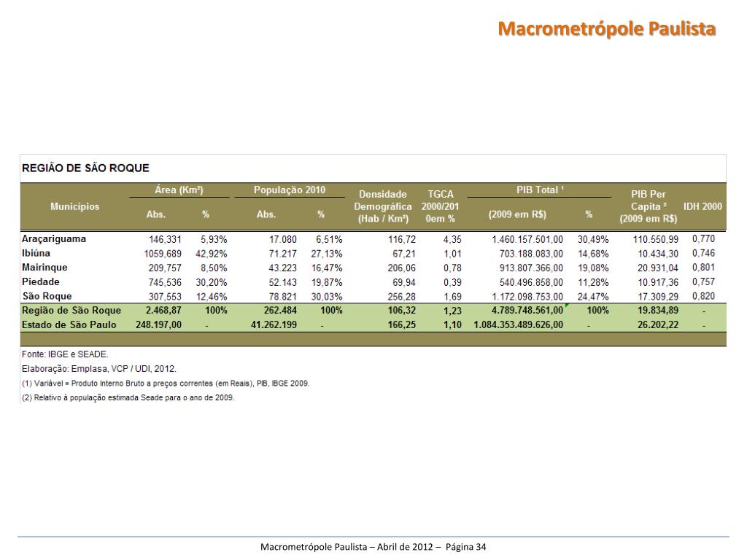Click PIB value 1.172.098.753,00
This screenshot has height=560, width=747.
coord(527,297)
